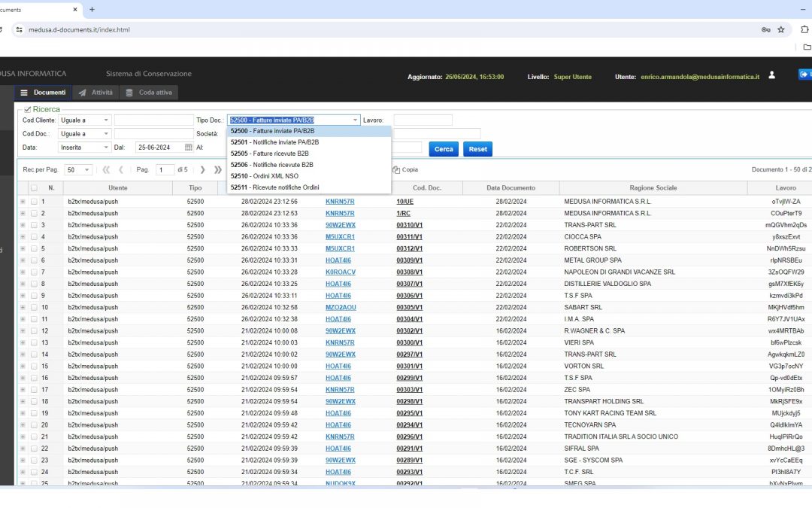This screenshot has height=508, width=812.
Task: Select 52505 - Fatture ricevute B2B
Action: coord(309,154)
